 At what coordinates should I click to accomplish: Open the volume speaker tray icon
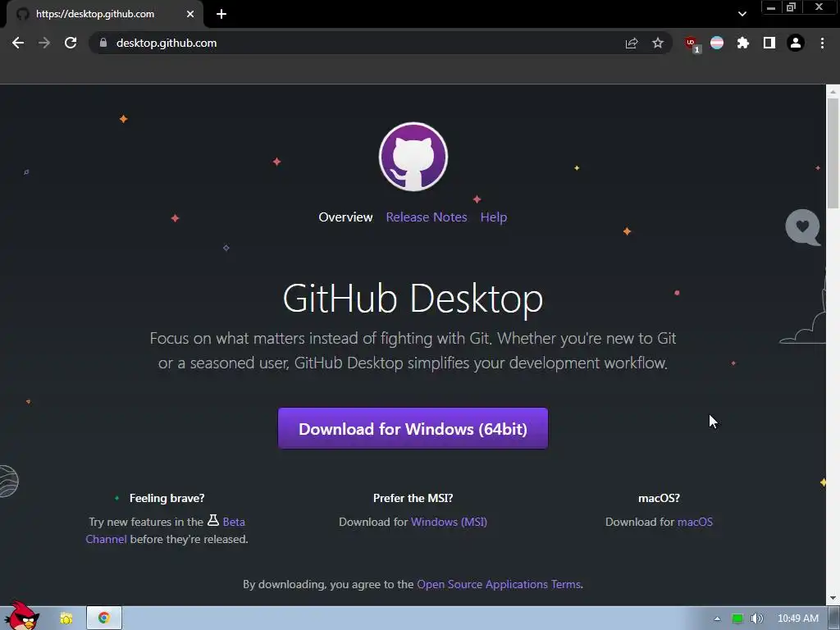756,619
